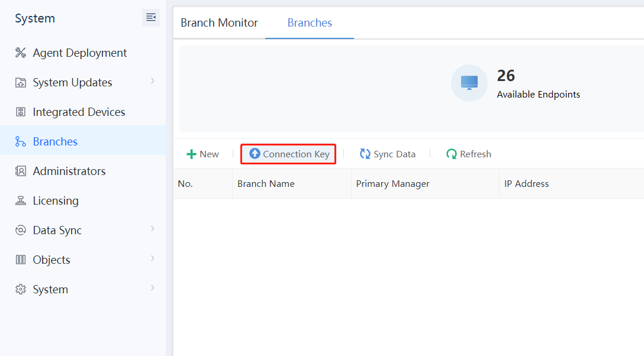Screen dimensions: 644x356
Task: Switch to the Branch Monitor tab
Action: tap(219, 23)
